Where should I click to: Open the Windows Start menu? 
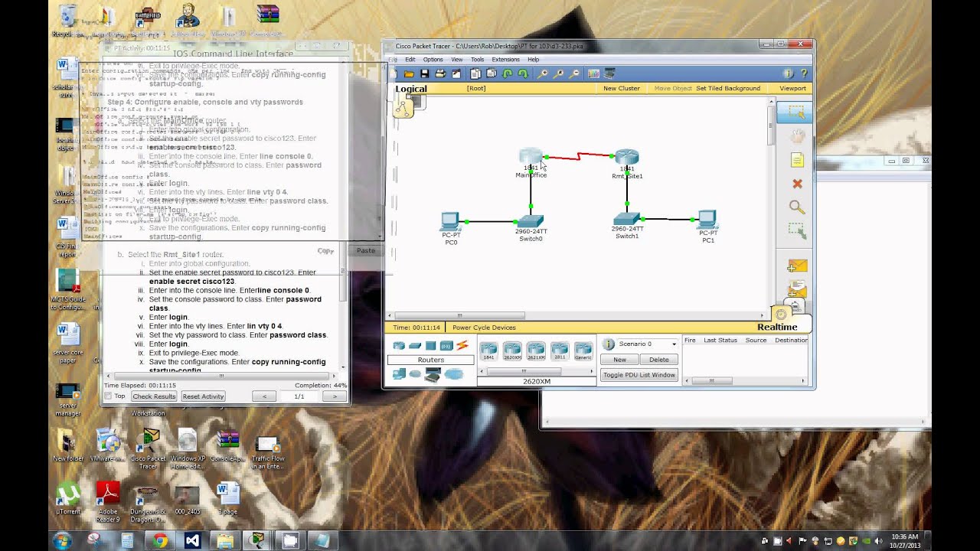tap(62, 540)
